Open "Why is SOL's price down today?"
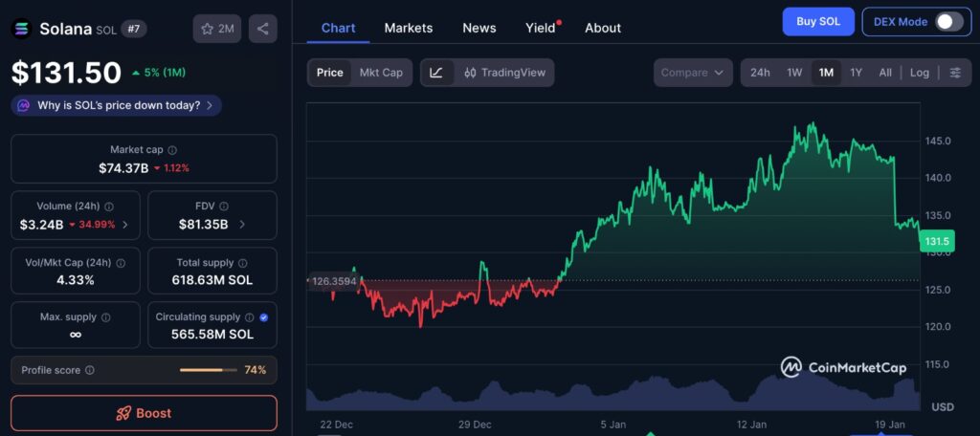980x436 pixels. click(116, 105)
